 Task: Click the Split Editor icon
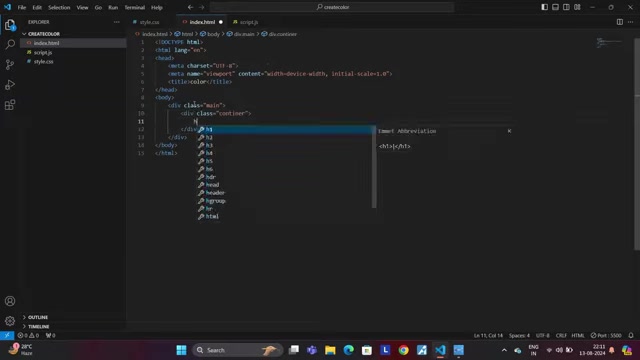pyautogui.click(x=620, y=22)
